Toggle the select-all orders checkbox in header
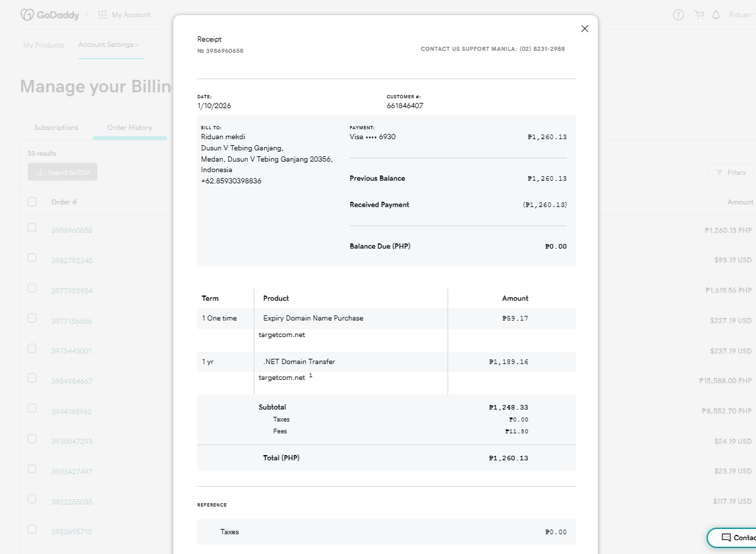 click(x=32, y=202)
